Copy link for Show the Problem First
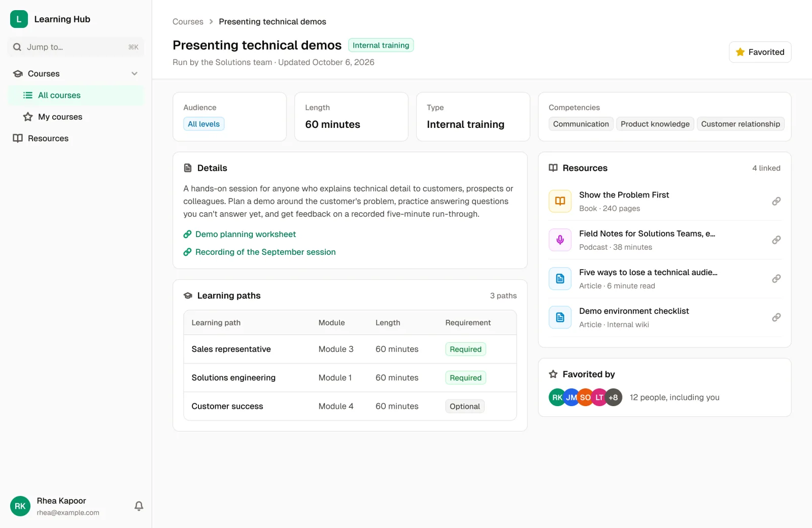The width and height of the screenshot is (812, 528). coord(776,201)
